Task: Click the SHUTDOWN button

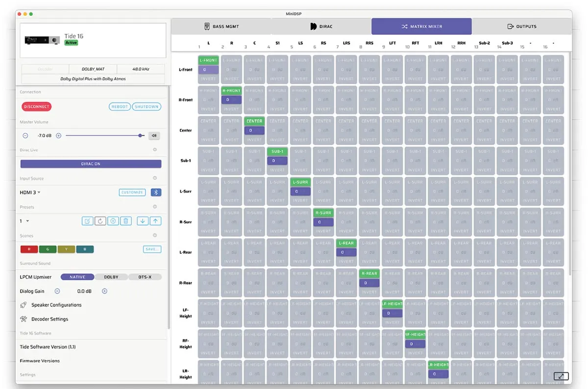Action: click(x=147, y=107)
